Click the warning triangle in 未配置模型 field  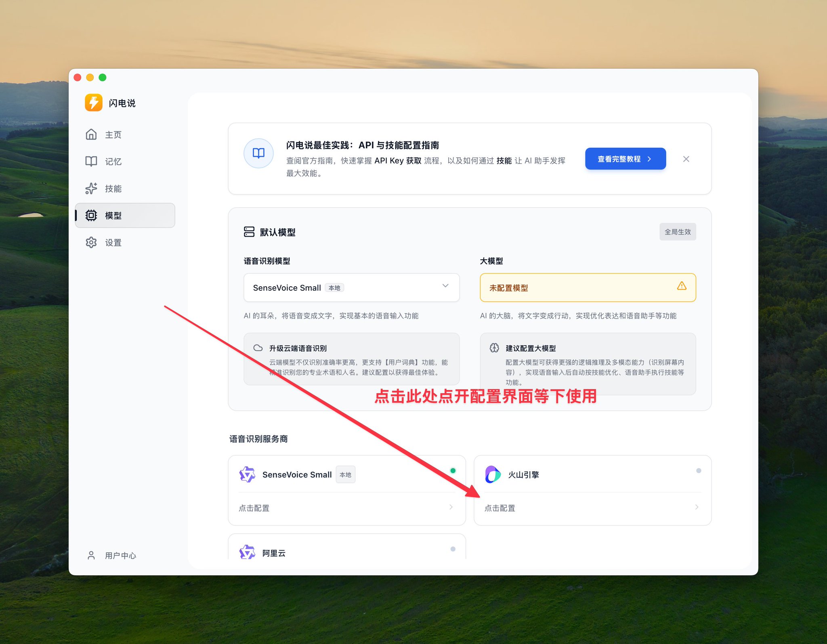pyautogui.click(x=682, y=286)
